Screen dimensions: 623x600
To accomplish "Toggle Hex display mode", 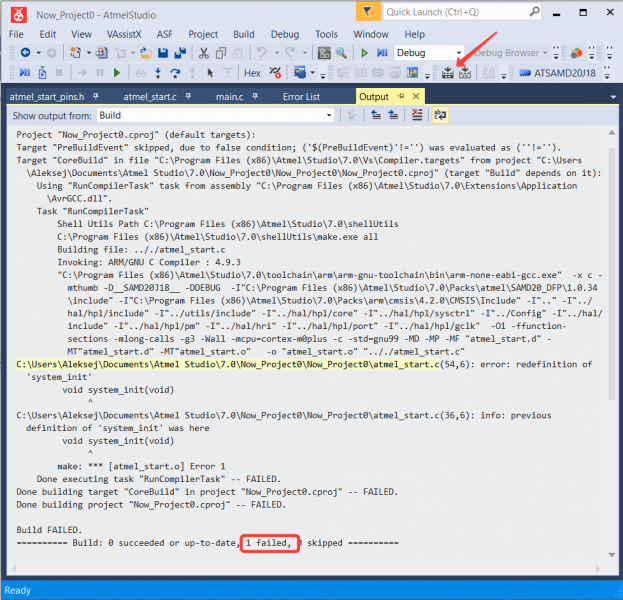I will click(x=252, y=73).
